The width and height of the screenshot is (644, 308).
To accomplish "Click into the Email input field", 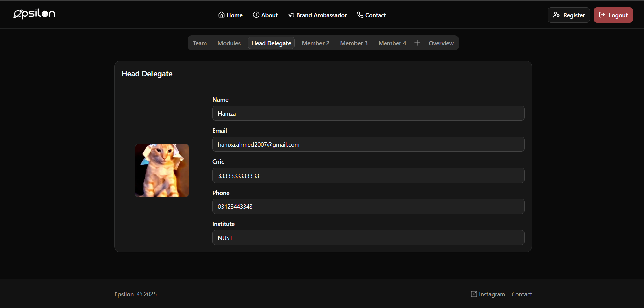I will 368,144.
